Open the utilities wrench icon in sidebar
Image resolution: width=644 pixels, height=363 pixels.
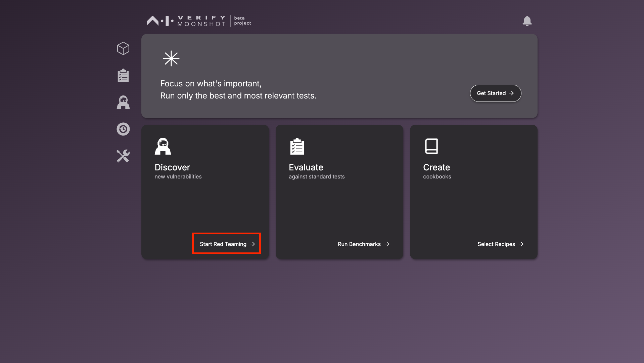click(x=123, y=156)
